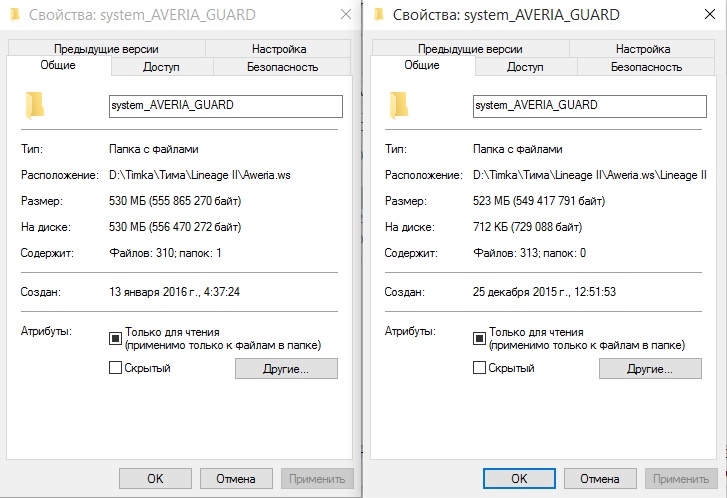Enable 'Скрытый' checkbox in the right dialog
Screen dimensions: 727x498
click(479, 368)
